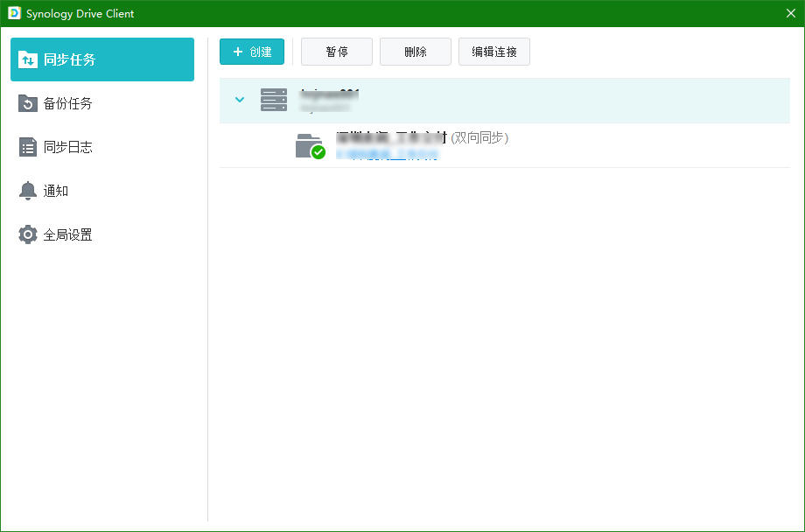Click the backup tasks folder icon
805x532 pixels.
click(x=28, y=103)
